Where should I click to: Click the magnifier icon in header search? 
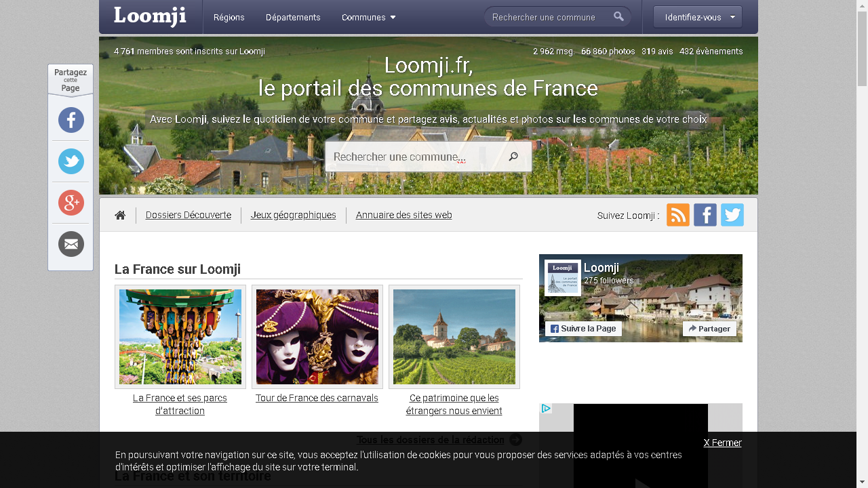pyautogui.click(x=619, y=17)
